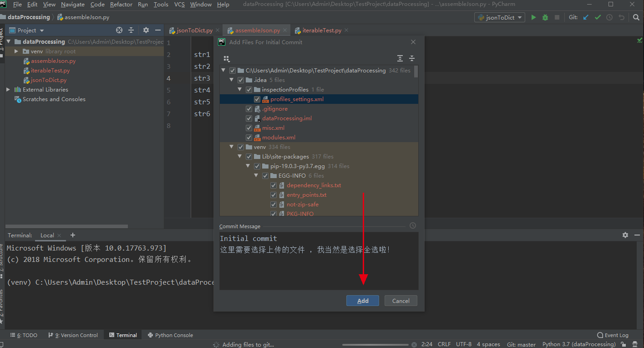Open the Version Control tool window
644x348 pixels.
pyautogui.click(x=73, y=335)
